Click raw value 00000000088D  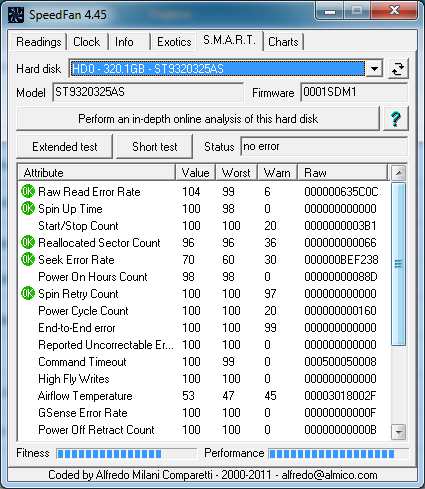tap(340, 277)
